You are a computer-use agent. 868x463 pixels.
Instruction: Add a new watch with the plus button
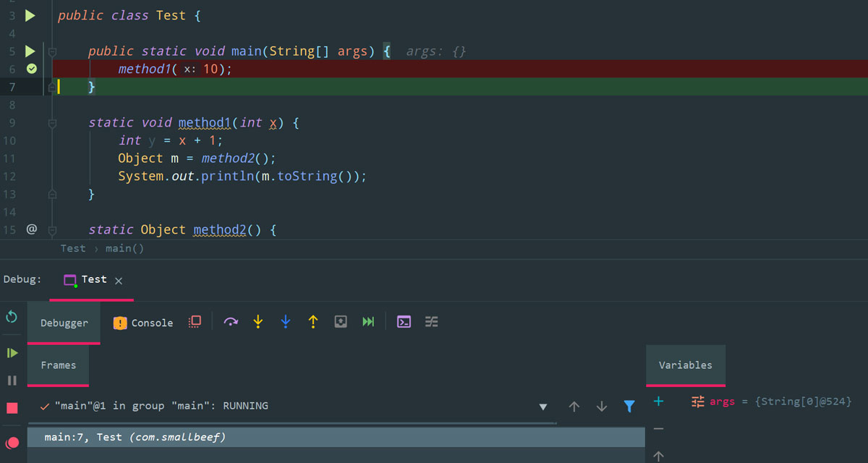tap(658, 402)
